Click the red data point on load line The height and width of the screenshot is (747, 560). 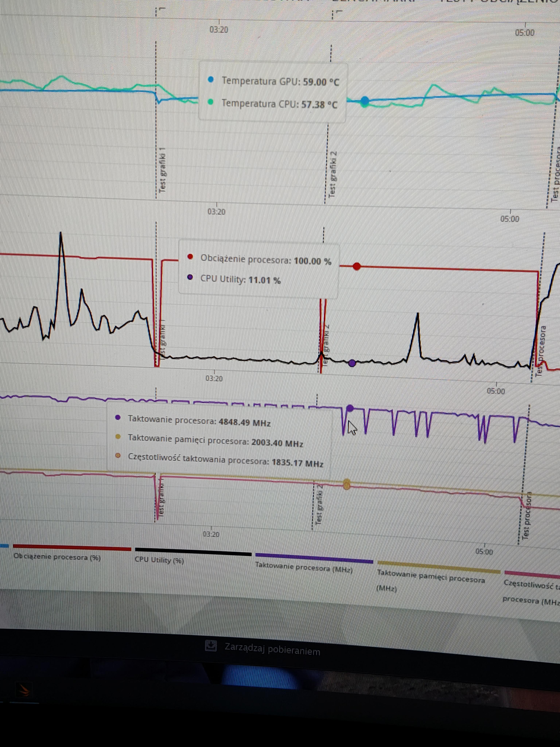[x=357, y=266]
